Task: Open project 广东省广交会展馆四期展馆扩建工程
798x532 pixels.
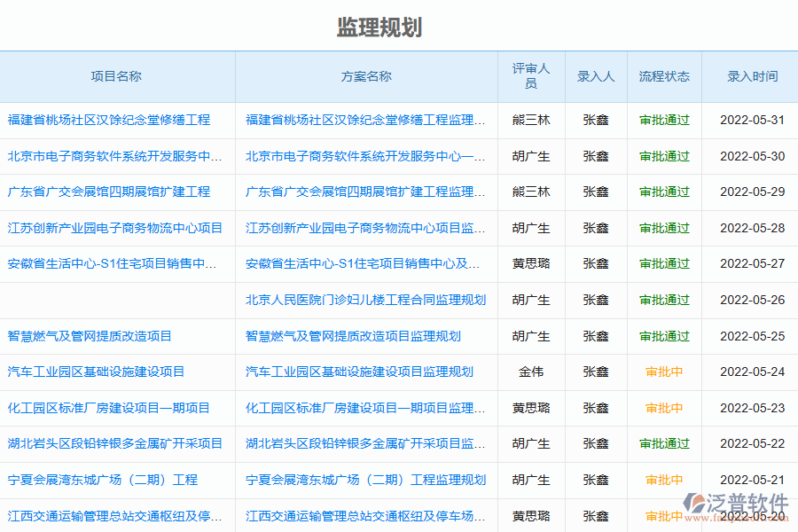Action: point(109,192)
